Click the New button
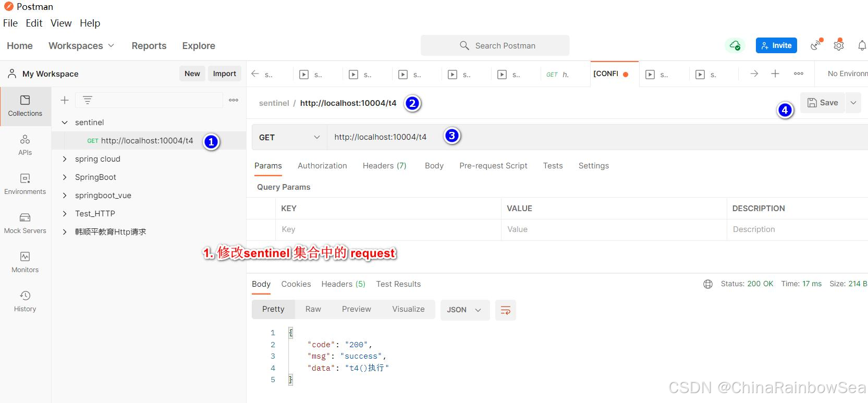The image size is (868, 403). (192, 74)
